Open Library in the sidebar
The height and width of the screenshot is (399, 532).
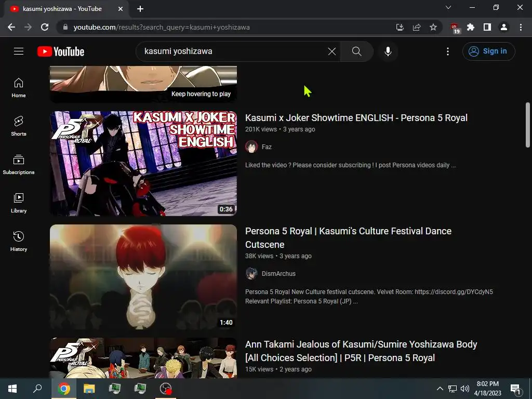point(19,203)
